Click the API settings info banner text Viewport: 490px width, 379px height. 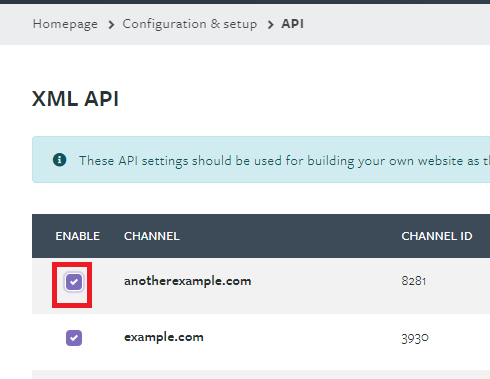284,161
